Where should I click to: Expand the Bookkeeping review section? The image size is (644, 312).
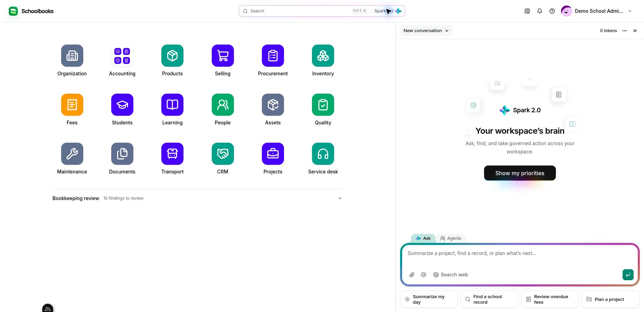coord(198,198)
